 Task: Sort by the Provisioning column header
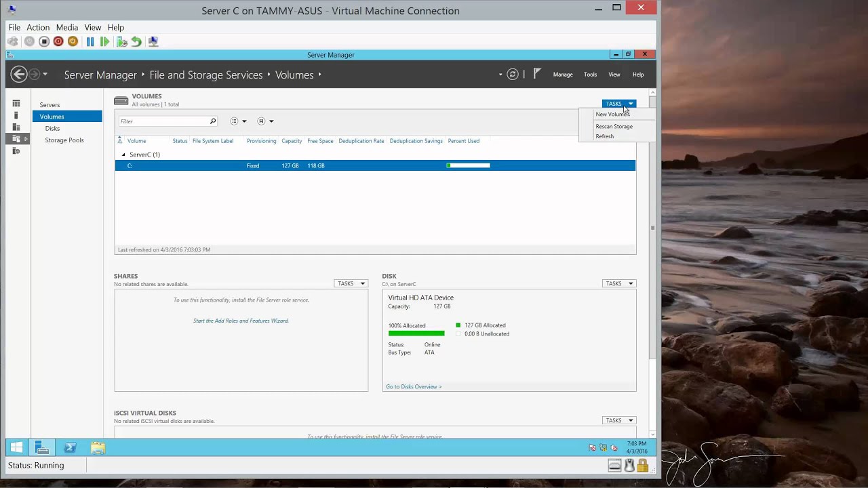[x=261, y=141]
